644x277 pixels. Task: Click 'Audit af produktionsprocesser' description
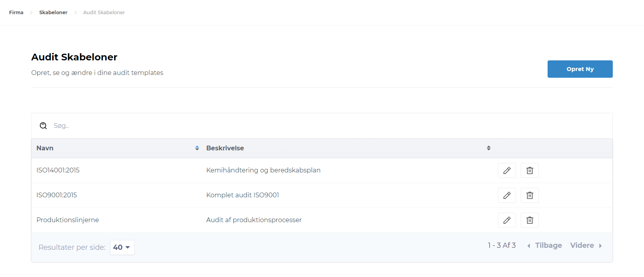coord(254,220)
